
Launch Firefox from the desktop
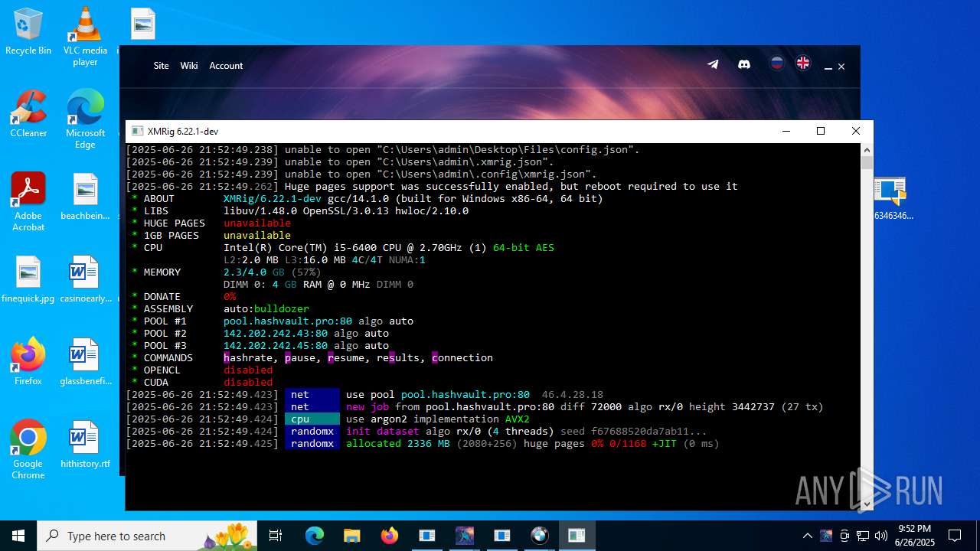coord(28,362)
